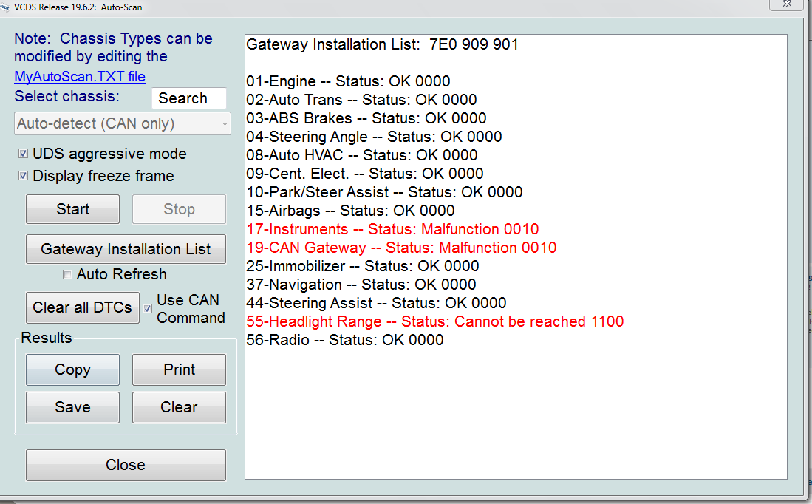Screen dimensions: 812x504
Task: Select the 04-Steering Angle status line
Action: pyautogui.click(x=374, y=137)
